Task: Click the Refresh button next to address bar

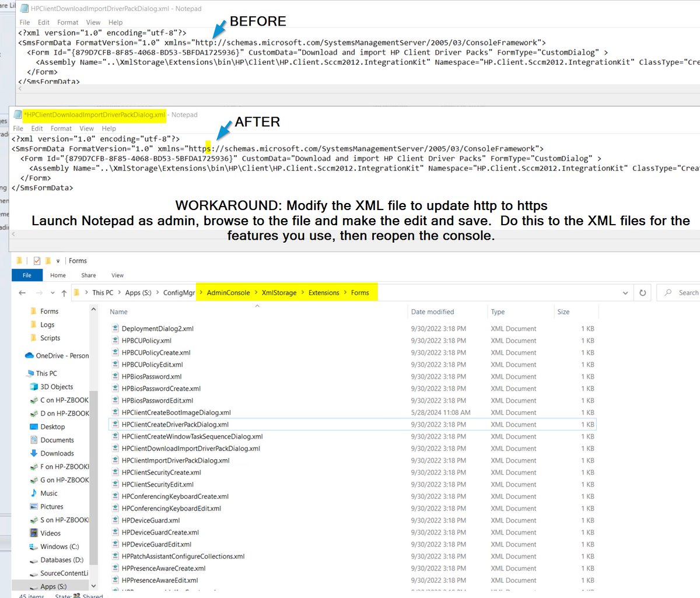Action: pos(643,293)
